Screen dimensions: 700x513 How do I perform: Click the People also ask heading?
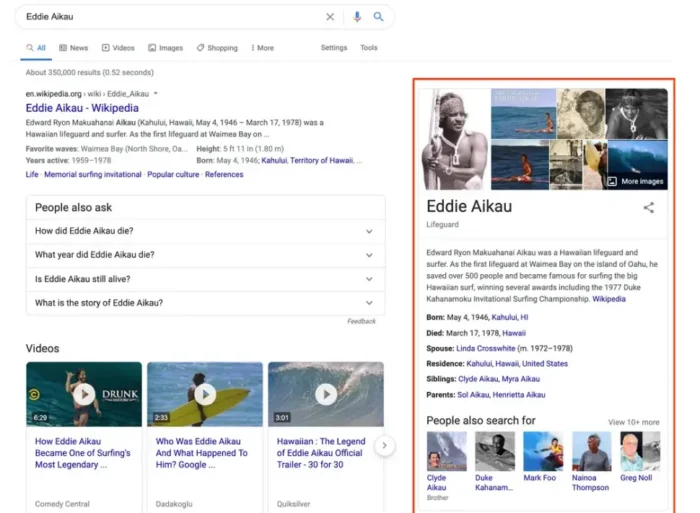(x=73, y=208)
